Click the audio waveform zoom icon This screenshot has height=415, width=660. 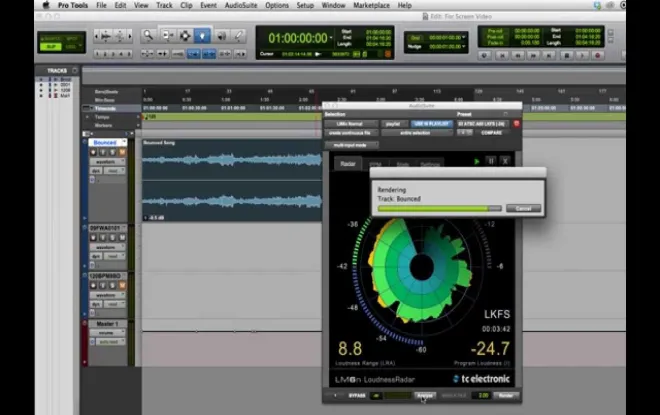point(106,37)
